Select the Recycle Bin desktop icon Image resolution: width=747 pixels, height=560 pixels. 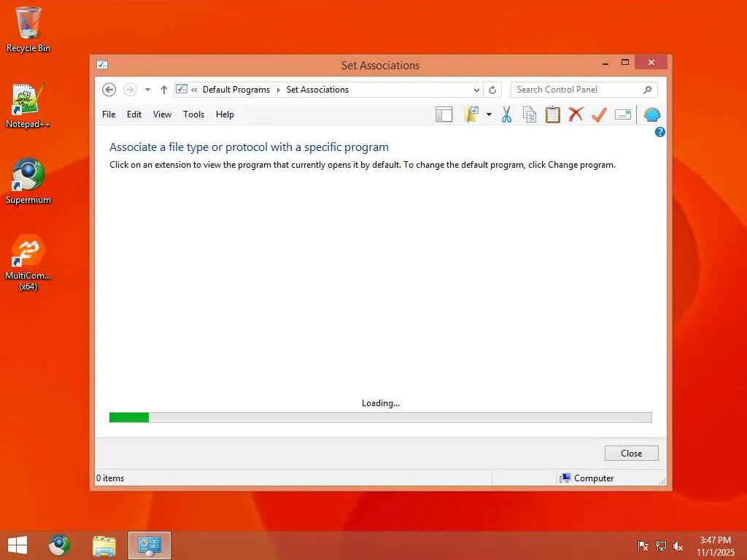(x=28, y=29)
